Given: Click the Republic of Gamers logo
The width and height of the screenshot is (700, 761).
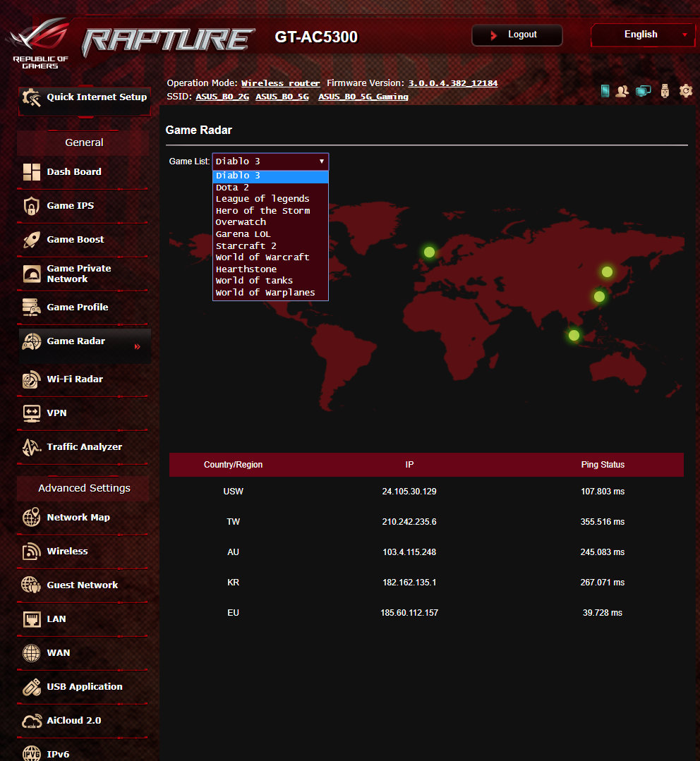Looking at the screenshot, I should [40, 43].
